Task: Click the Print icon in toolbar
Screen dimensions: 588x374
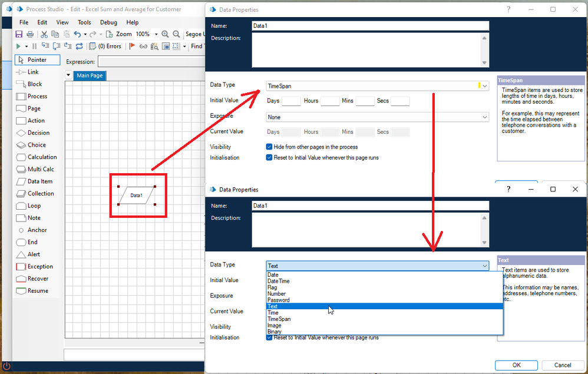Action: [30, 34]
